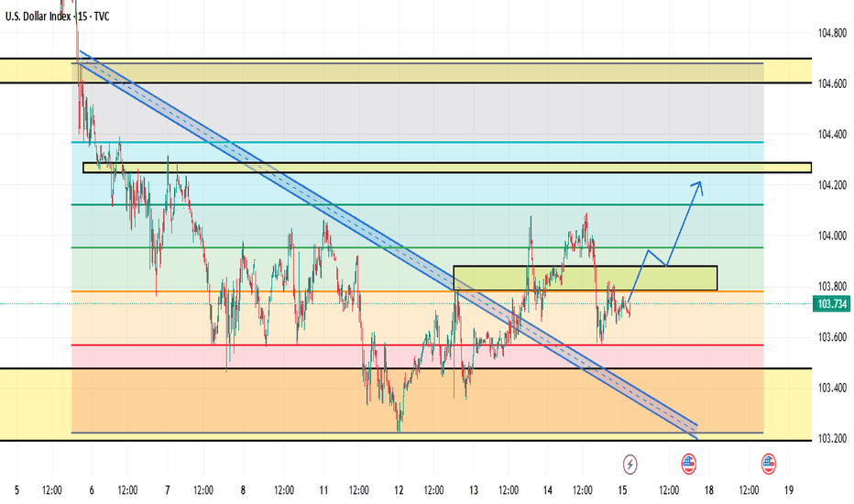Click the 104.200 price axis label
Image resolution: width=854 pixels, height=504 pixels.
click(x=832, y=185)
